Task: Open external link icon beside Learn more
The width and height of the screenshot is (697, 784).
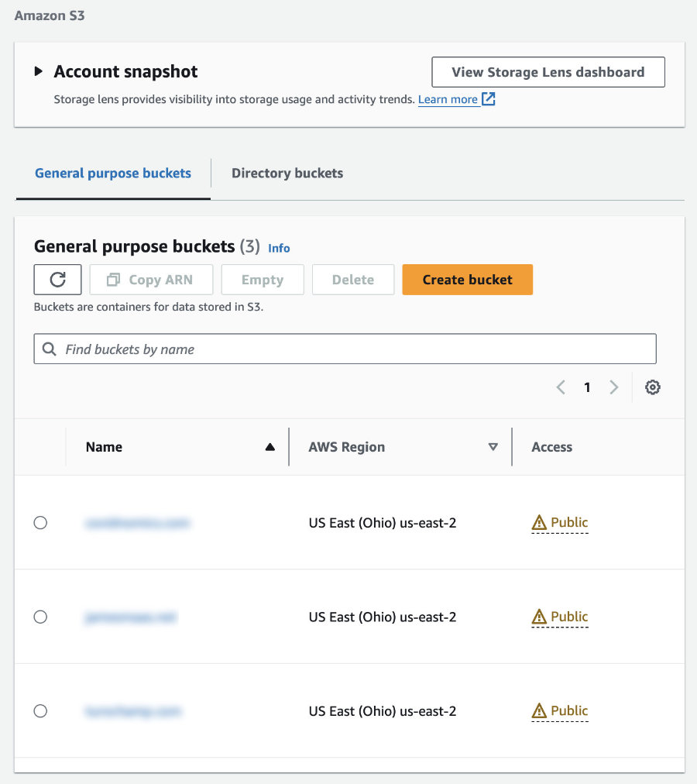Action: tap(489, 99)
